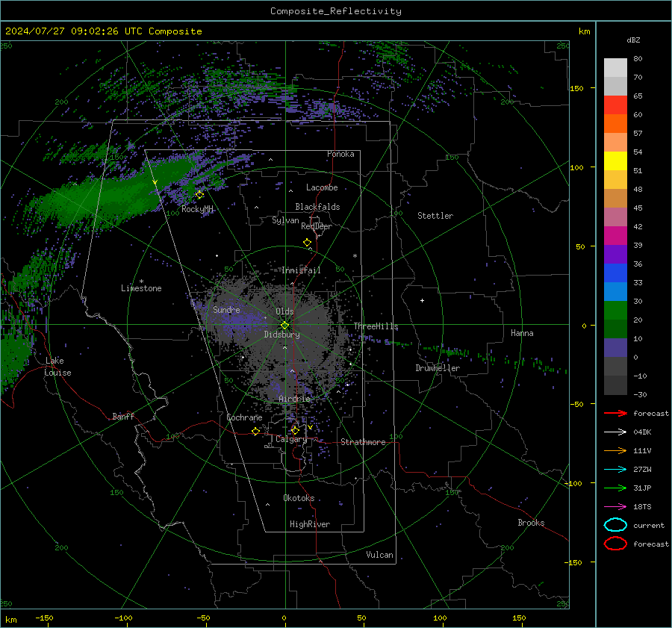Image resolution: width=672 pixels, height=628 pixels.
Task: Click the Brooks label
Action: (x=531, y=523)
